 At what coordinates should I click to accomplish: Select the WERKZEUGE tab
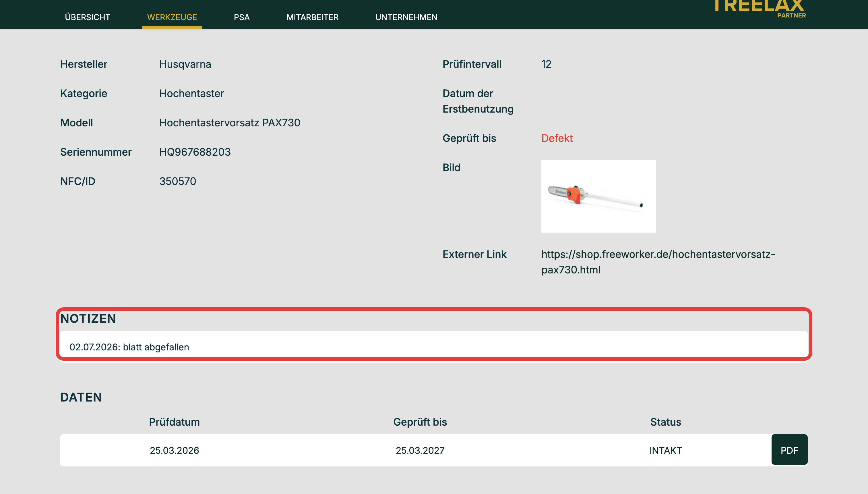coord(172,17)
